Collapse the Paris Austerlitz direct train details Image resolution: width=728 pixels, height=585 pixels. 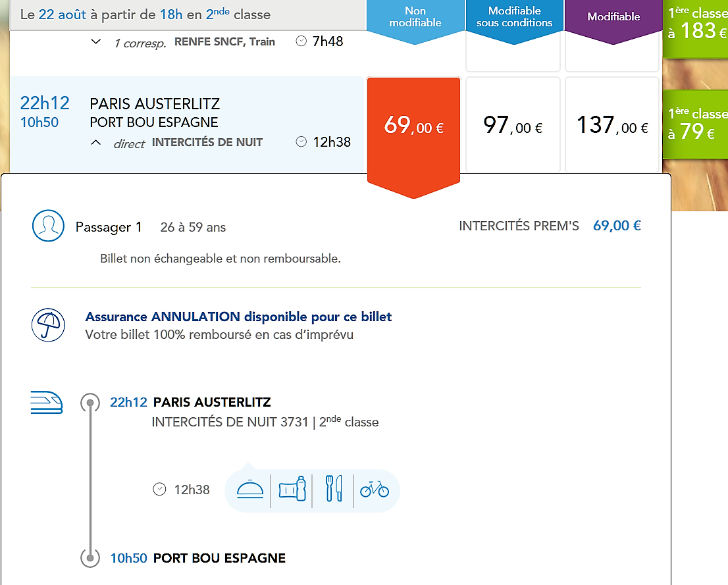[96, 143]
